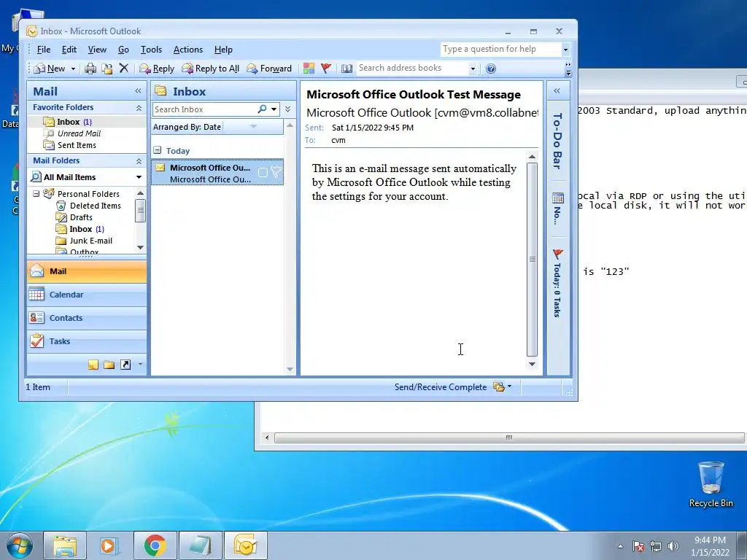The image size is (747, 560).
Task: Click the Search address books field
Action: coord(413,68)
